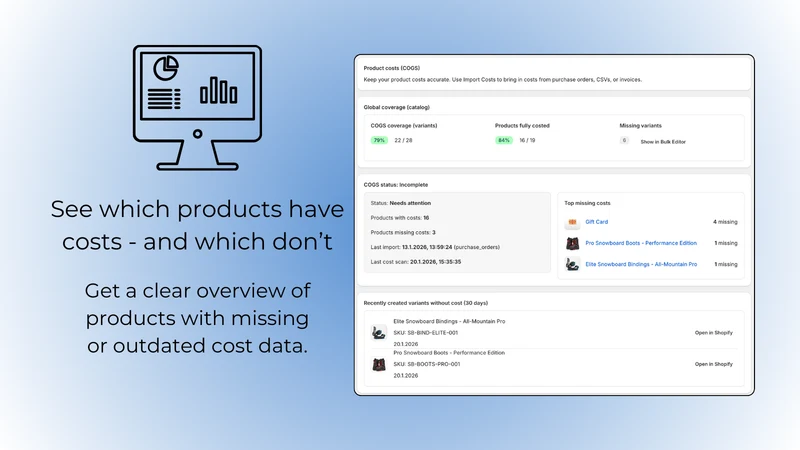Click the computer monitor dashboard illustration
This screenshot has width=800, height=450.
pos(197,108)
